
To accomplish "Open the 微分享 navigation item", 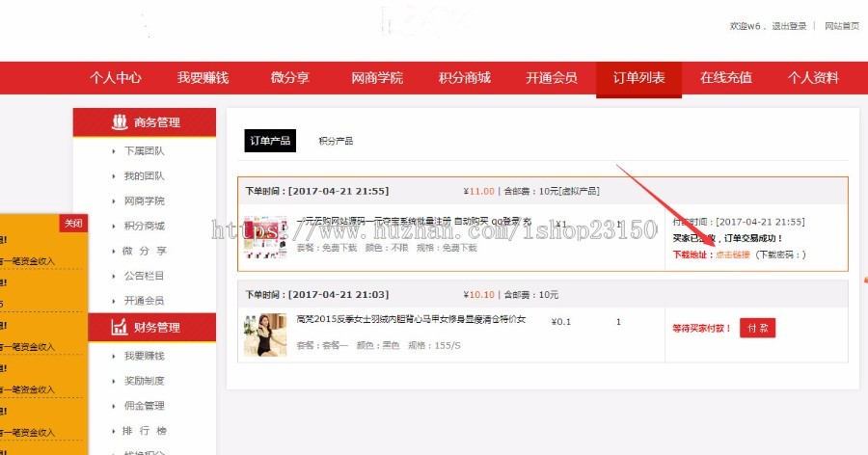I will click(290, 77).
